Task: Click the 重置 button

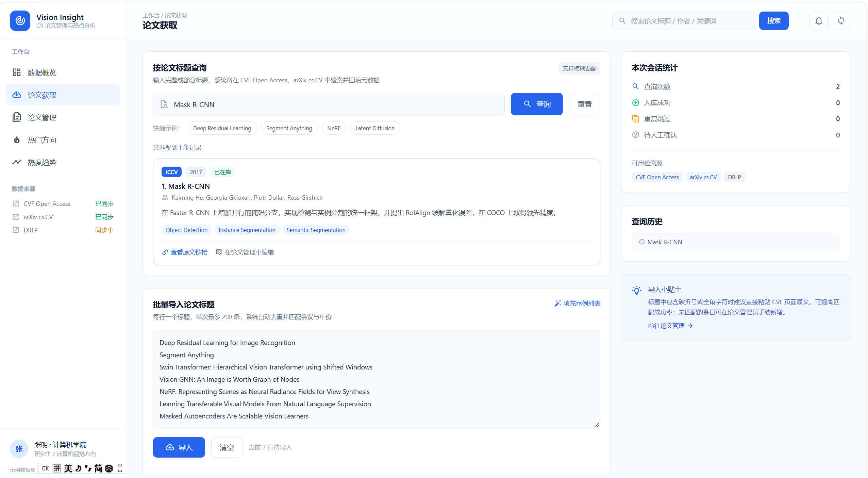Action: coord(584,104)
